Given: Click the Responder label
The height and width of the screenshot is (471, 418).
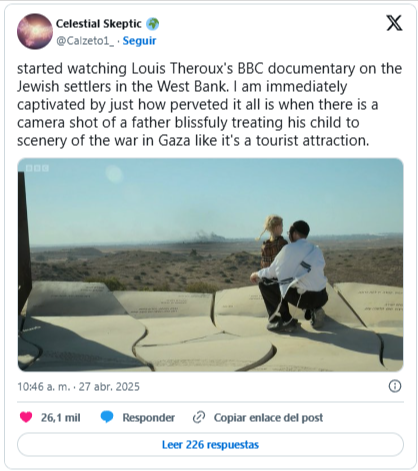Looking at the screenshot, I should point(148,417).
